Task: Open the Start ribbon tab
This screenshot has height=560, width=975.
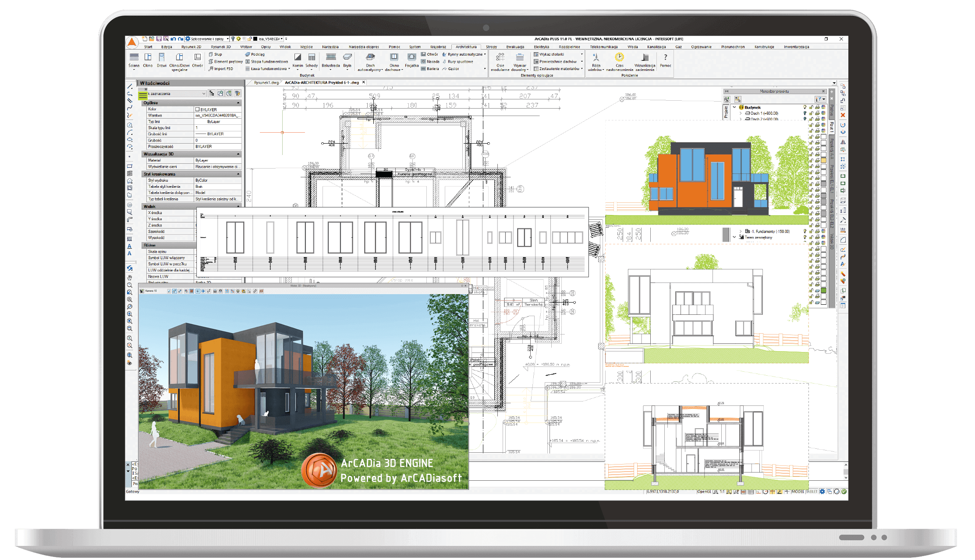Action: pyautogui.click(x=149, y=47)
